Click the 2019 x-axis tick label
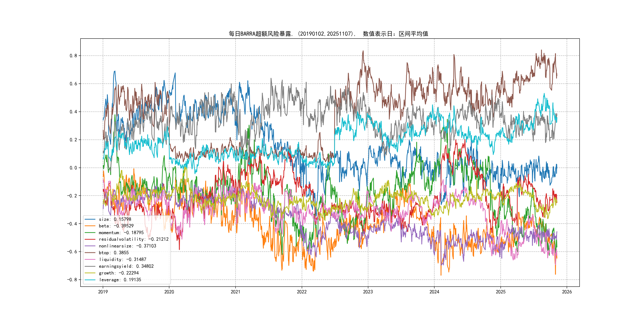The height and width of the screenshot is (322, 644). (103, 292)
